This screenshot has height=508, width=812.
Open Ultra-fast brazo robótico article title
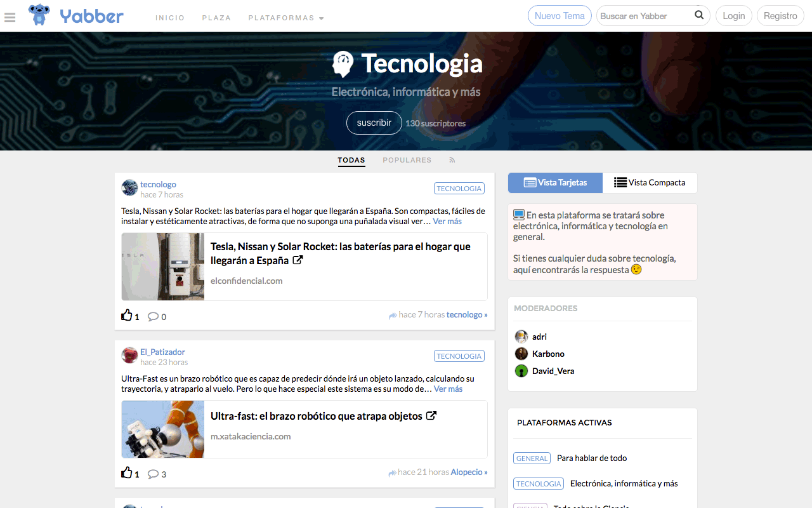(317, 416)
